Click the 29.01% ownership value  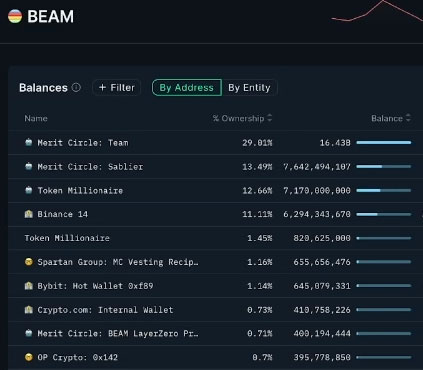click(x=257, y=143)
